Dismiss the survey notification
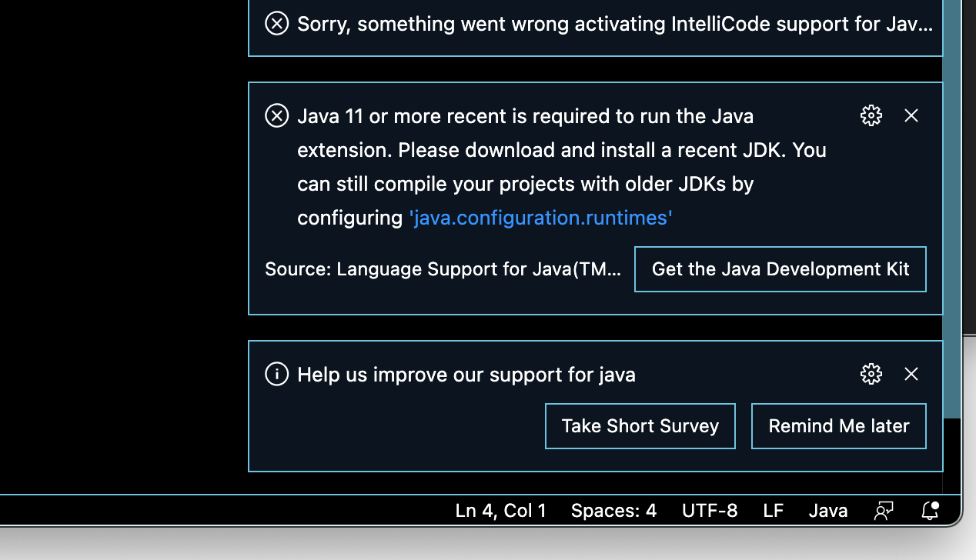Viewport: 976px width, 560px height. (911, 374)
